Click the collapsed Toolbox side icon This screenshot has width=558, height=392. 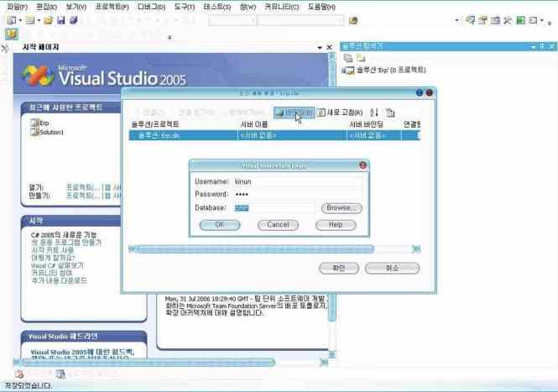5,48
